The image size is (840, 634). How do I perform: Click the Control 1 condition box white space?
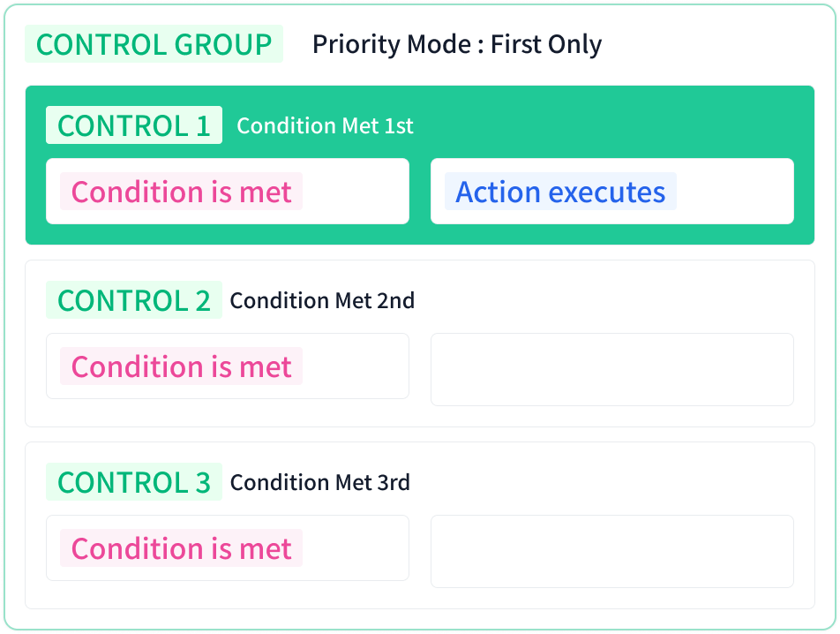click(356, 192)
